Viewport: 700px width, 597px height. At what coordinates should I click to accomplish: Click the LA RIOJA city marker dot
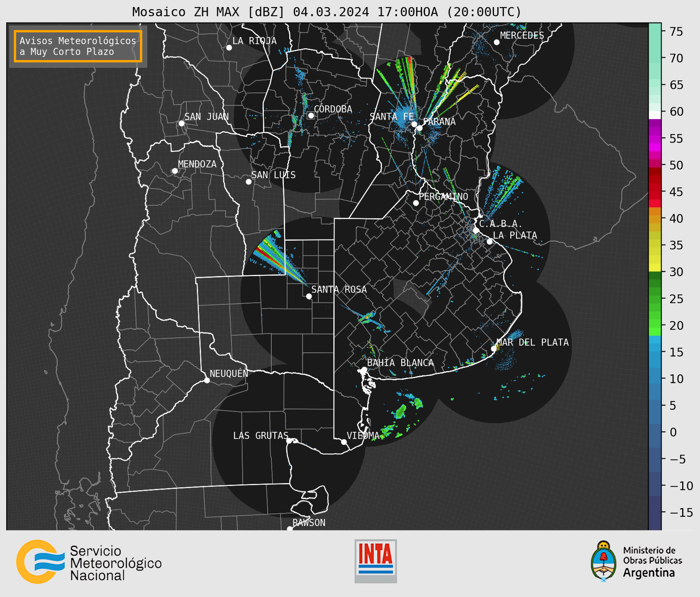[229, 48]
